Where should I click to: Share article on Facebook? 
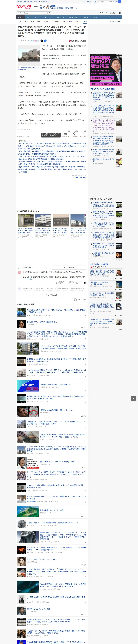[x=45, y=41]
